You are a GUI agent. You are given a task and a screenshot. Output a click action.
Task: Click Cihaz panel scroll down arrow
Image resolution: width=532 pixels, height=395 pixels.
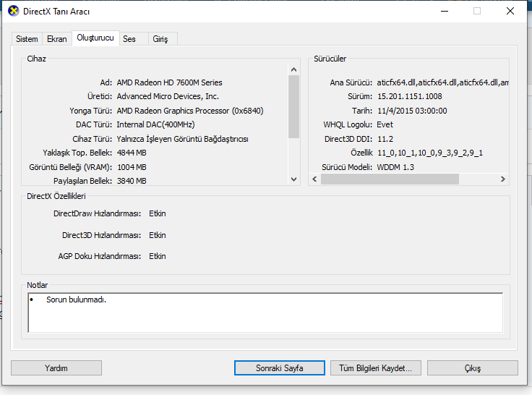[293, 179]
